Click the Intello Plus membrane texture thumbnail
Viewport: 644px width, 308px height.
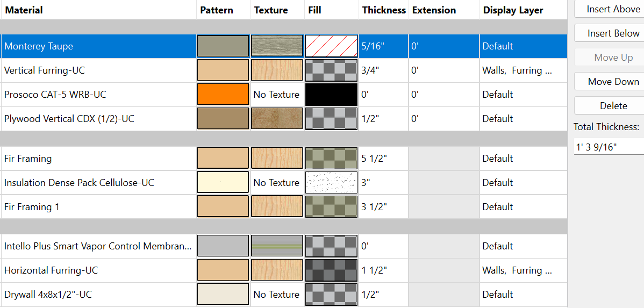tap(277, 246)
